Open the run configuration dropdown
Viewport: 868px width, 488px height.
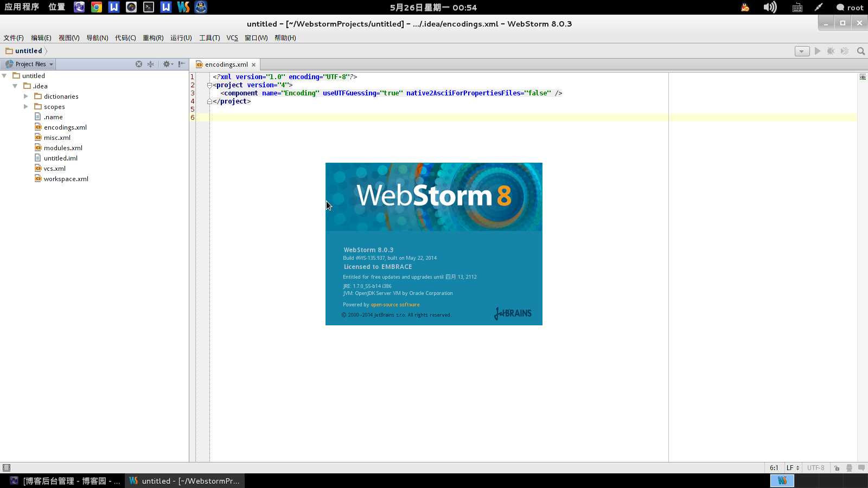point(802,51)
